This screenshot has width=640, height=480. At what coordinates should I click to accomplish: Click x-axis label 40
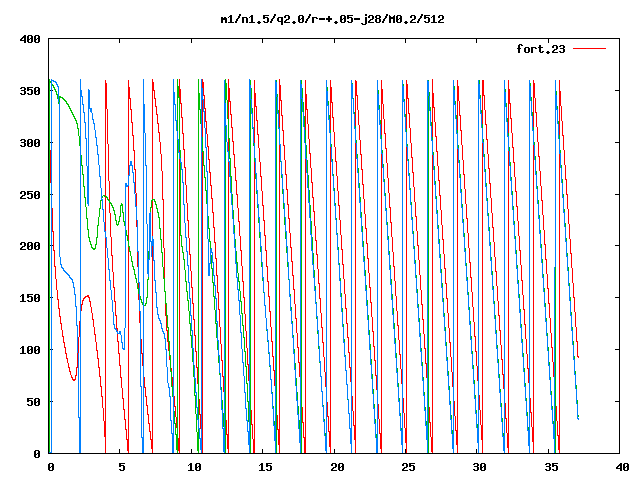pos(623,467)
